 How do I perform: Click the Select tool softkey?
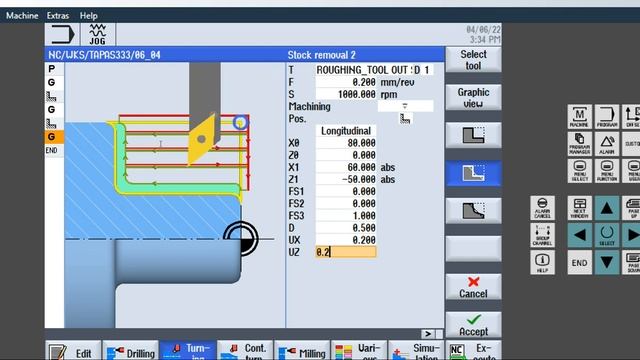pos(473,60)
